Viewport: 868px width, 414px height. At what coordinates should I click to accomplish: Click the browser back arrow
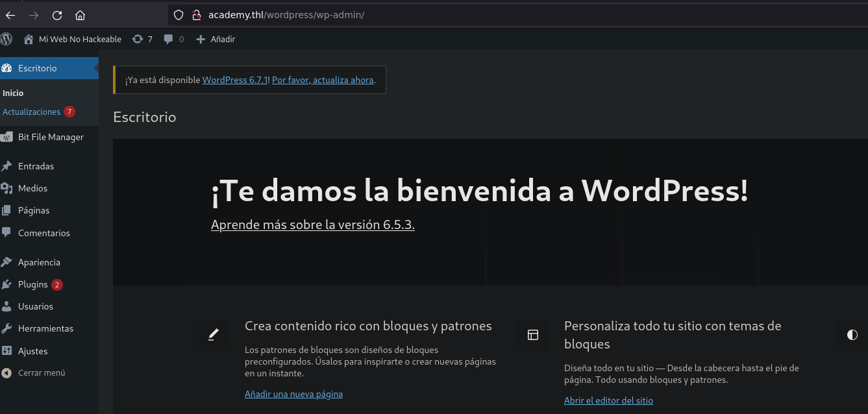[x=10, y=15]
